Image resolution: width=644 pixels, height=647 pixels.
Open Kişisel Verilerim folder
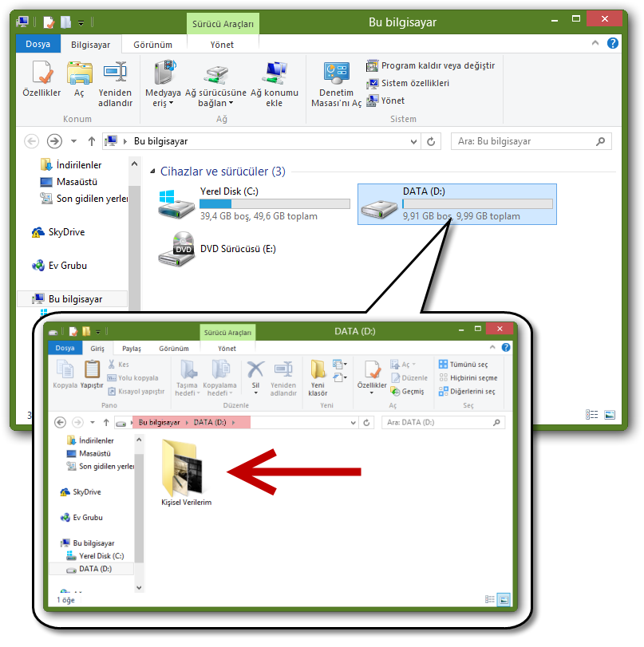coord(187,473)
